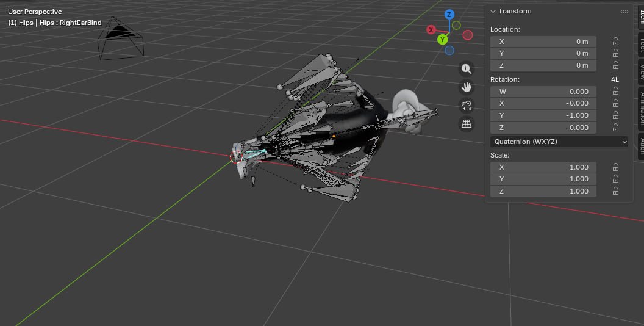Lock the Location Y value
This screenshot has height=326, width=644.
click(615, 53)
